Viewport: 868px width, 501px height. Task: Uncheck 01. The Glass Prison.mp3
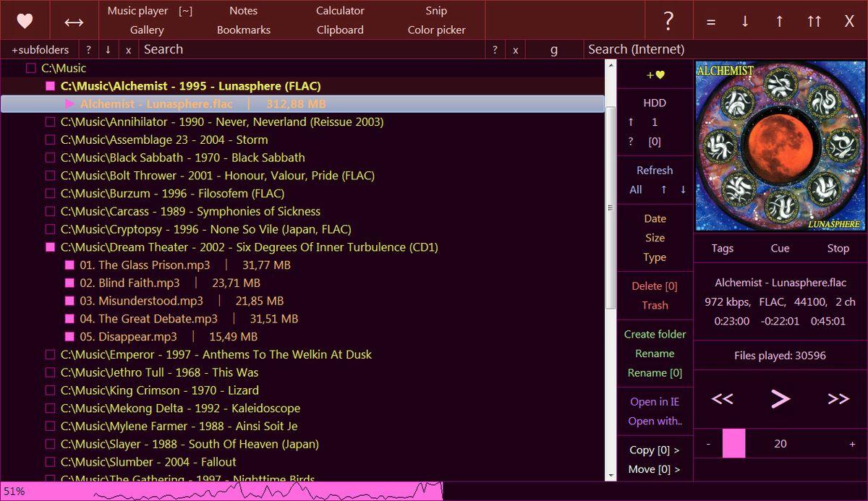tap(69, 265)
